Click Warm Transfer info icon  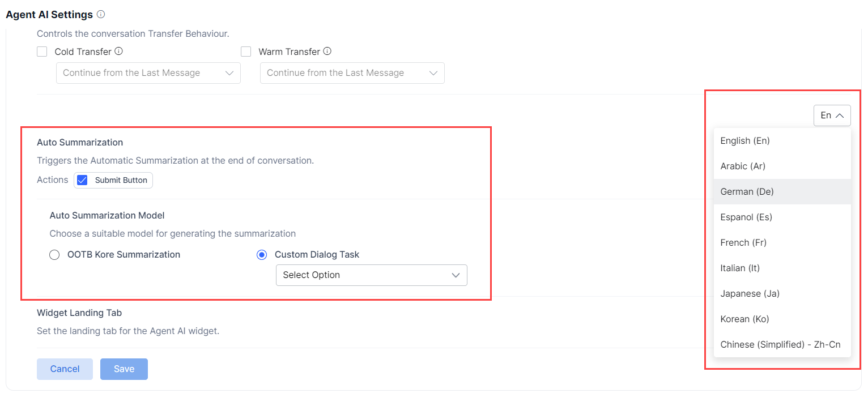327,52
